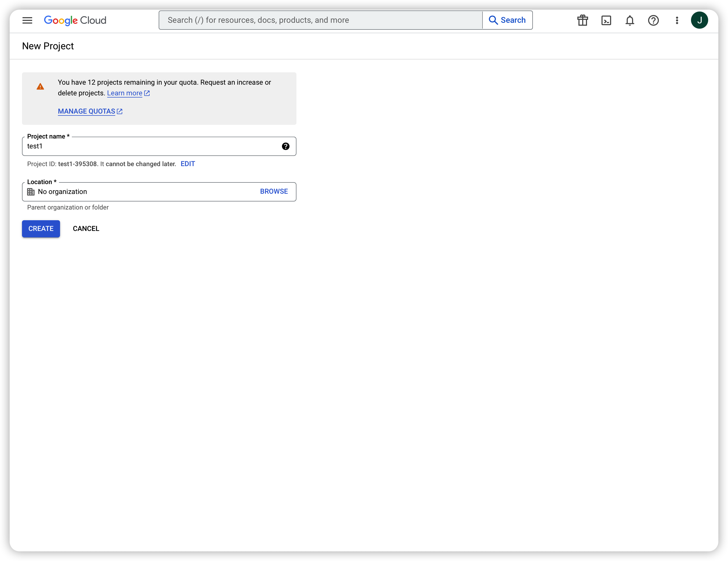Open the three-dot settings menu

click(677, 20)
